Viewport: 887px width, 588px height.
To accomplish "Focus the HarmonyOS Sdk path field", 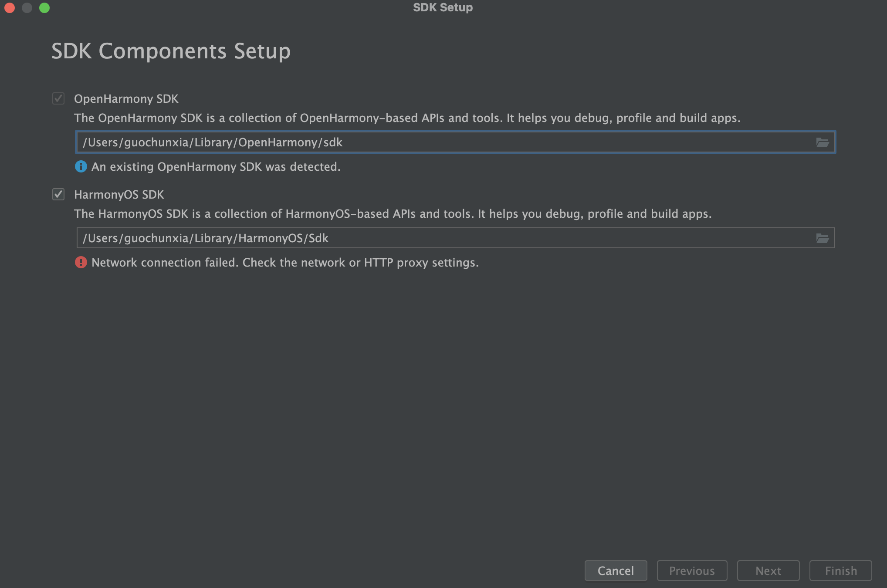I will click(x=455, y=238).
